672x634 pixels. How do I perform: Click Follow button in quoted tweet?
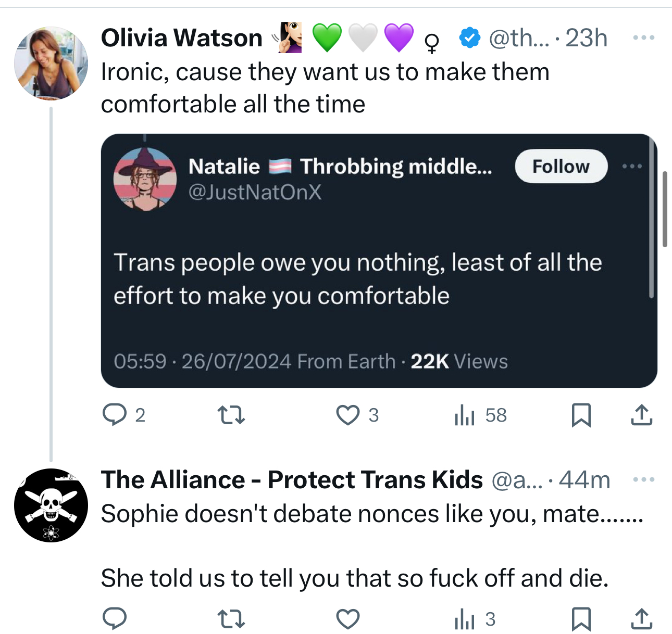click(561, 167)
